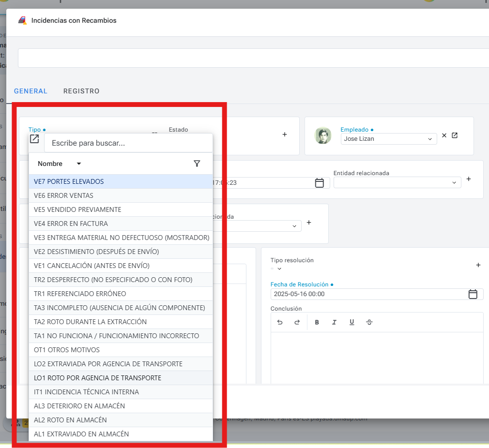Click plus button next to Tipo resolución
This screenshot has height=448, width=489.
pos(478,265)
